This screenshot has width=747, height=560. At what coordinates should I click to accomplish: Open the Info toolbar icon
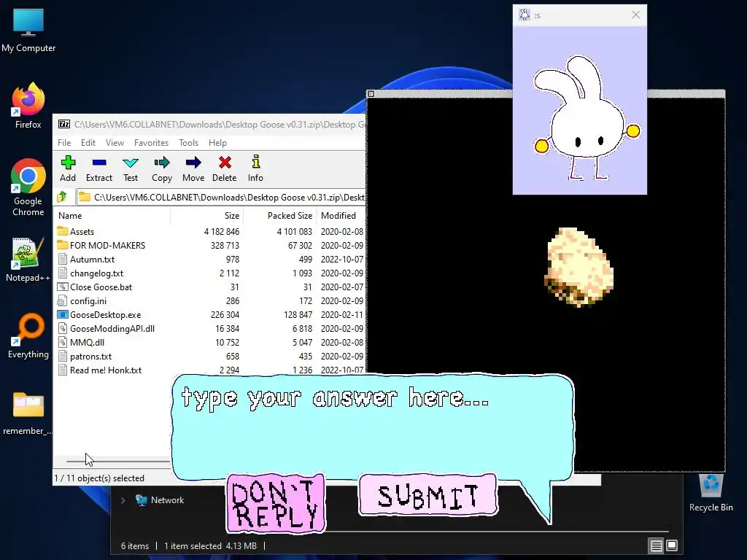(255, 168)
